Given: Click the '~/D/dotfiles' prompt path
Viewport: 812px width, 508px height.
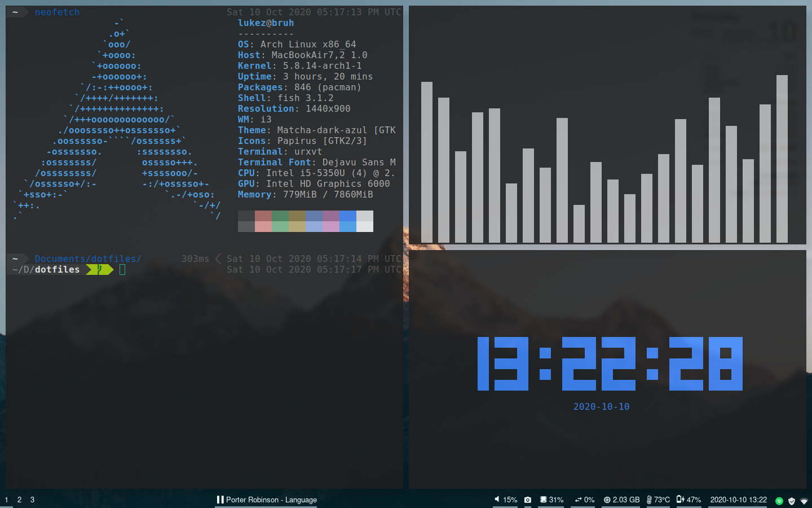Looking at the screenshot, I should [46, 269].
